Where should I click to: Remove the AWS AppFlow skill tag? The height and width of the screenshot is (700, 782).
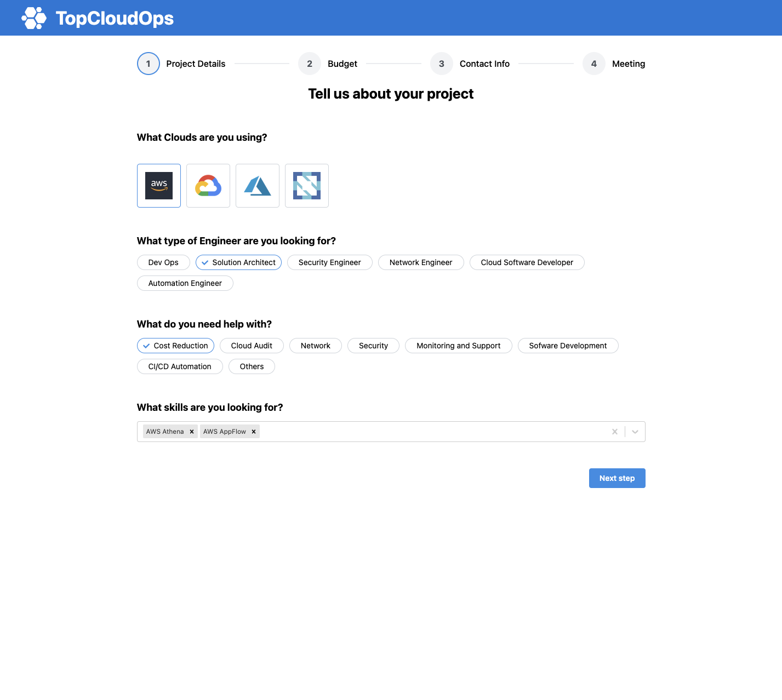click(253, 431)
